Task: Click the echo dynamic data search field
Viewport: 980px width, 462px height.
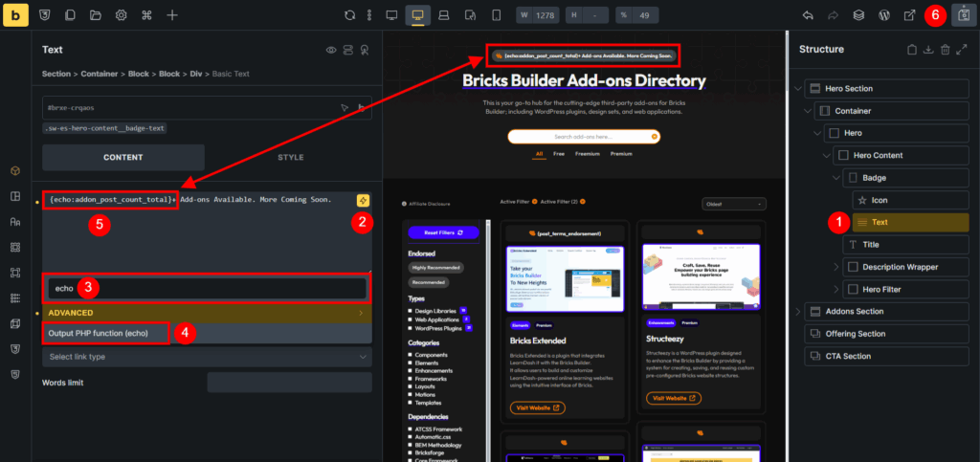Action: 207,289
